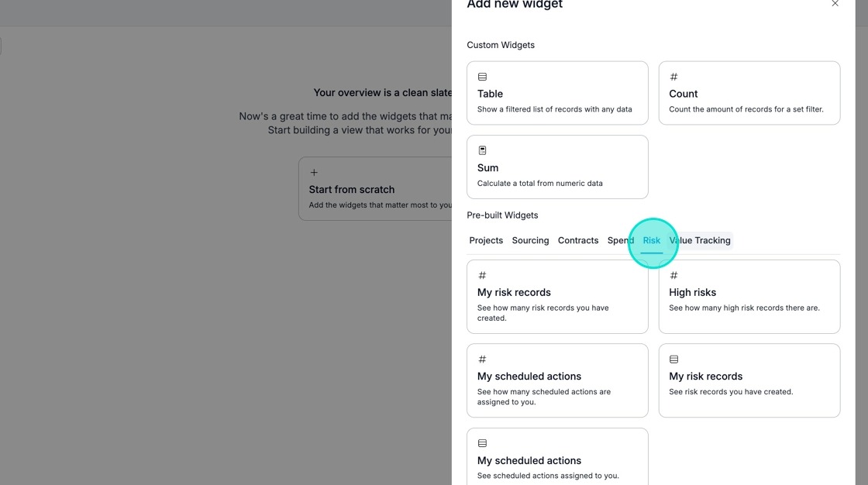Add the High risks widget
Viewport: 868px width, 485px height.
(x=749, y=297)
